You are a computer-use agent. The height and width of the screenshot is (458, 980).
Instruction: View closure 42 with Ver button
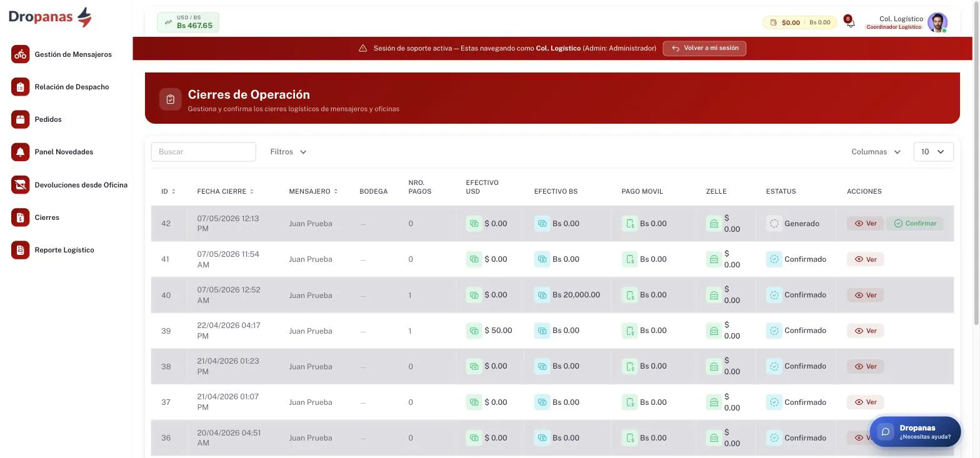pyautogui.click(x=865, y=224)
